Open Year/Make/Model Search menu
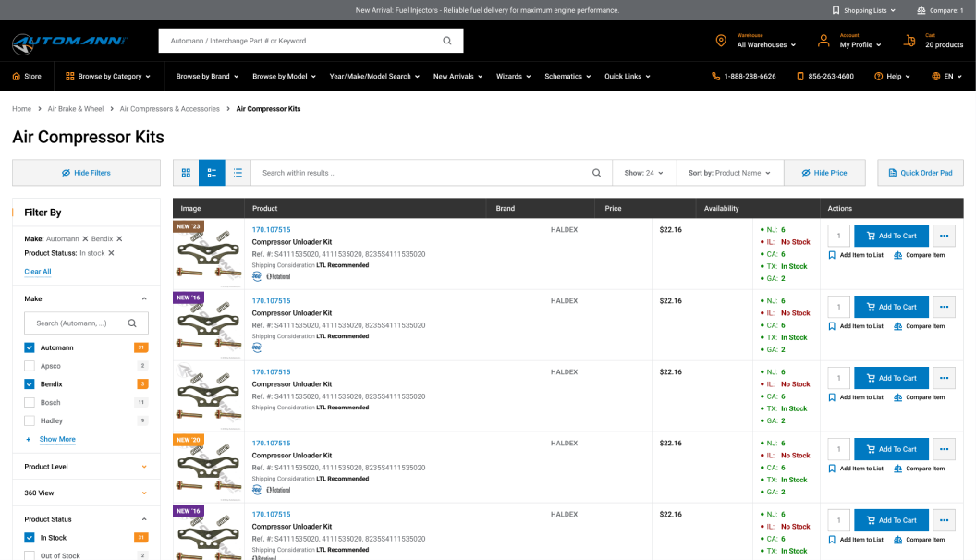 [x=374, y=76]
